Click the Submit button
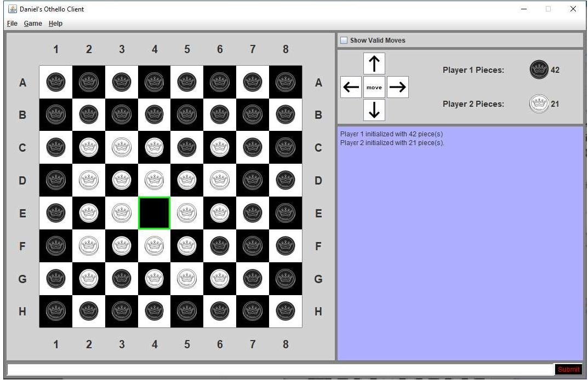 click(568, 369)
